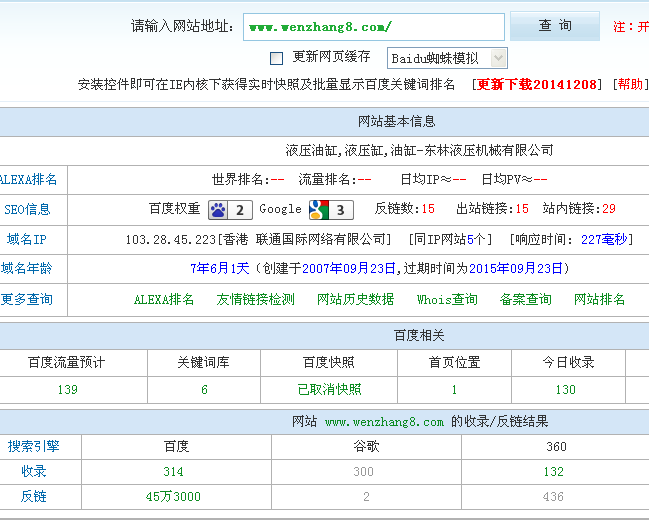Open the 更新下载20141208 link
The width and height of the screenshot is (649, 525).
point(538,85)
